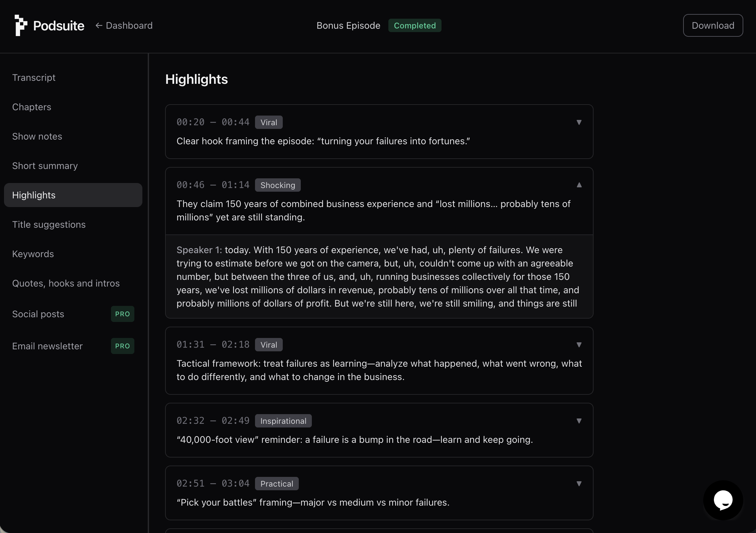The image size is (756, 533).
Task: Collapse the 00:46 Shocking highlight
Action: coord(579,185)
